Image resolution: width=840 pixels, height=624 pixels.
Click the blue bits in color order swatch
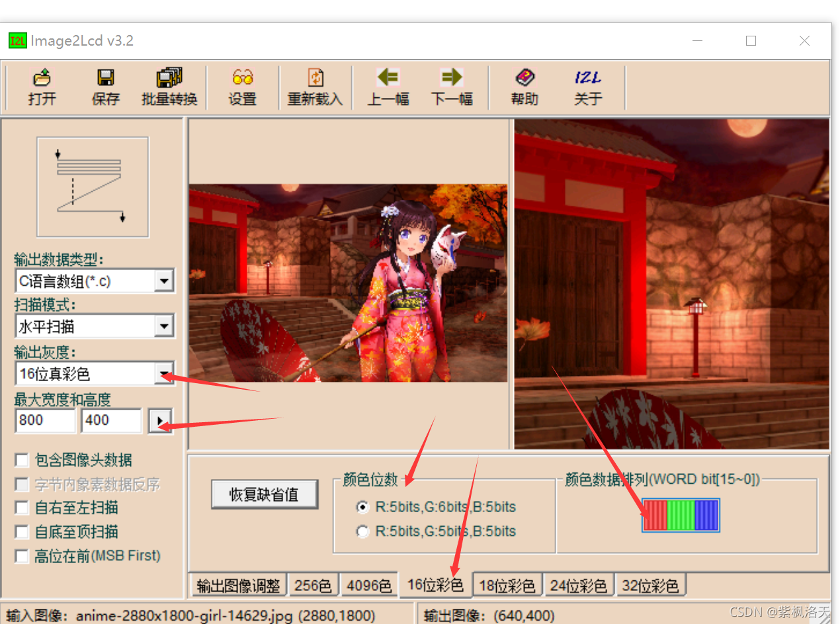click(x=706, y=515)
